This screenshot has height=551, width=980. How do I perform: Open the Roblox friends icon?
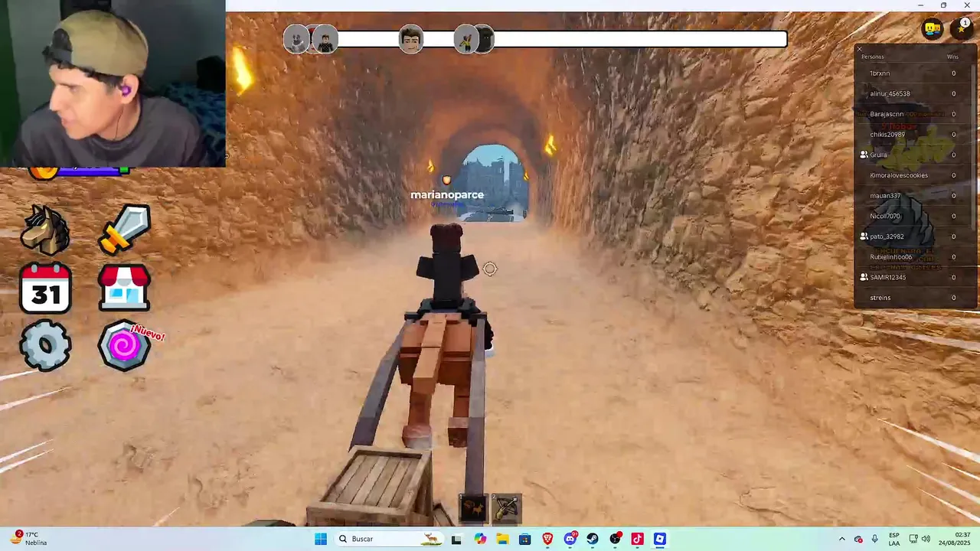point(932,29)
